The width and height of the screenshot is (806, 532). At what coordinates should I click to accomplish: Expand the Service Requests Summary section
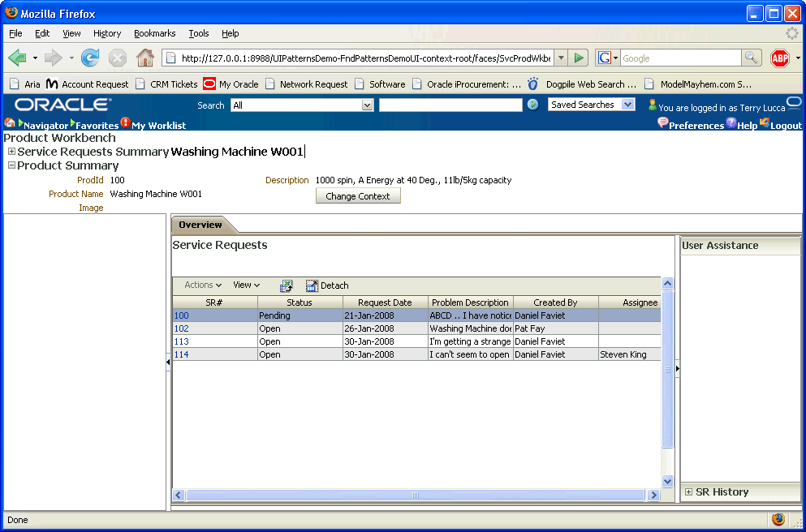(x=11, y=152)
